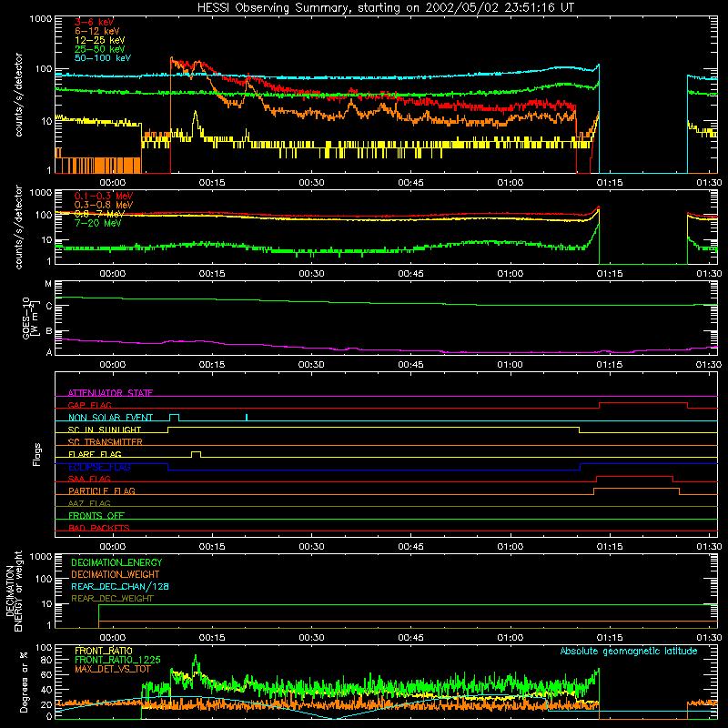
Task: Pick the 0.8-7 MeV legend label
Action: (x=99, y=214)
